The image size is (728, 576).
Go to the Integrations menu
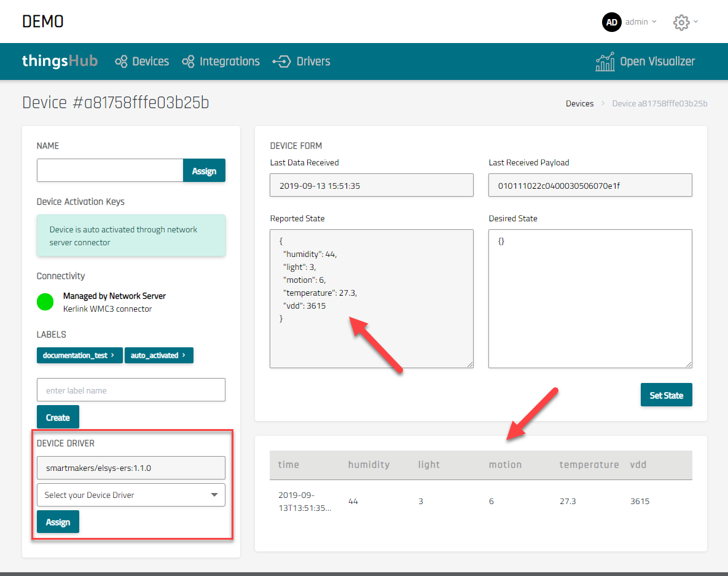(x=229, y=61)
